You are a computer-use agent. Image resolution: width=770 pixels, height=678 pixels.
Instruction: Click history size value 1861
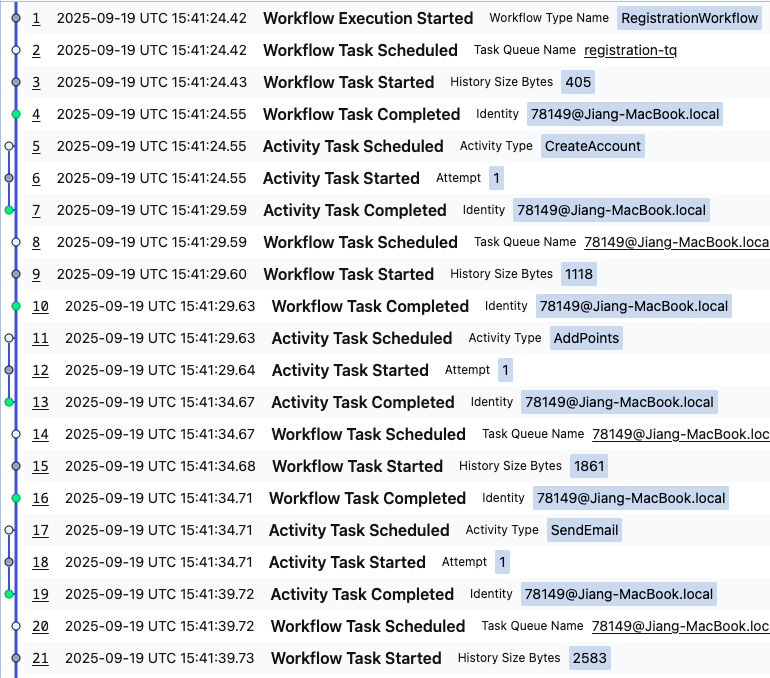pos(589,466)
